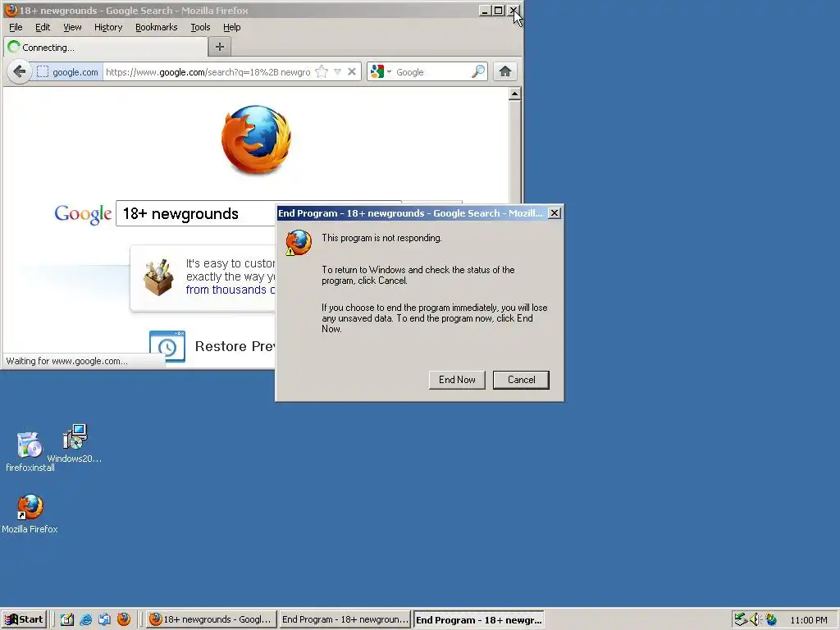This screenshot has height=630, width=840.
Task: Open the Tools menu
Action: pyautogui.click(x=200, y=27)
